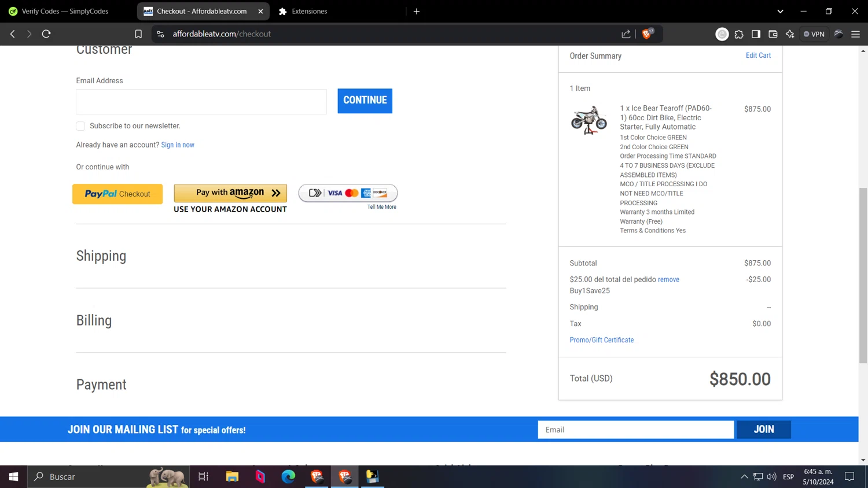Viewport: 868px width, 488px height.
Task: Open the Brave Shields lion icon
Action: pos(647,34)
